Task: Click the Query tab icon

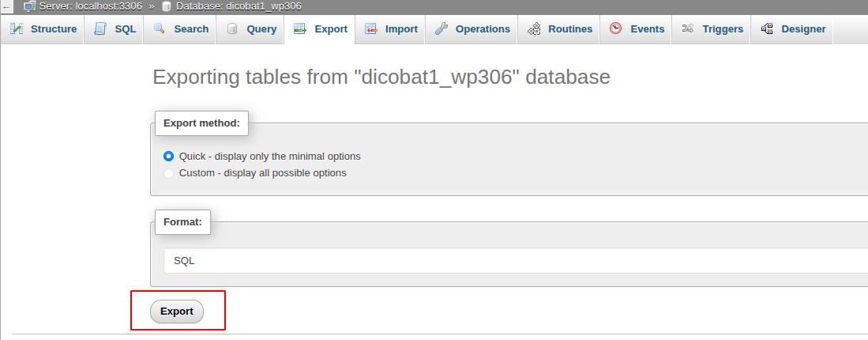Action: point(232,28)
